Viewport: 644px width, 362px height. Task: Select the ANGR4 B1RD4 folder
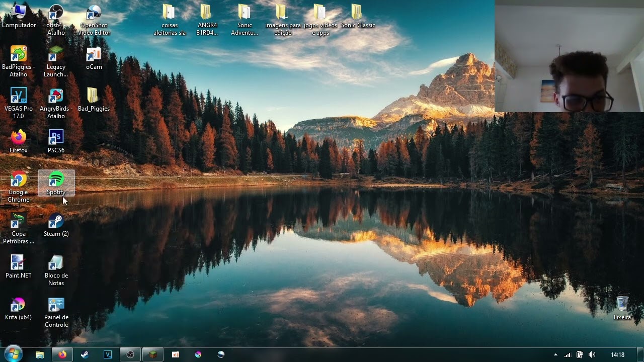click(x=207, y=20)
